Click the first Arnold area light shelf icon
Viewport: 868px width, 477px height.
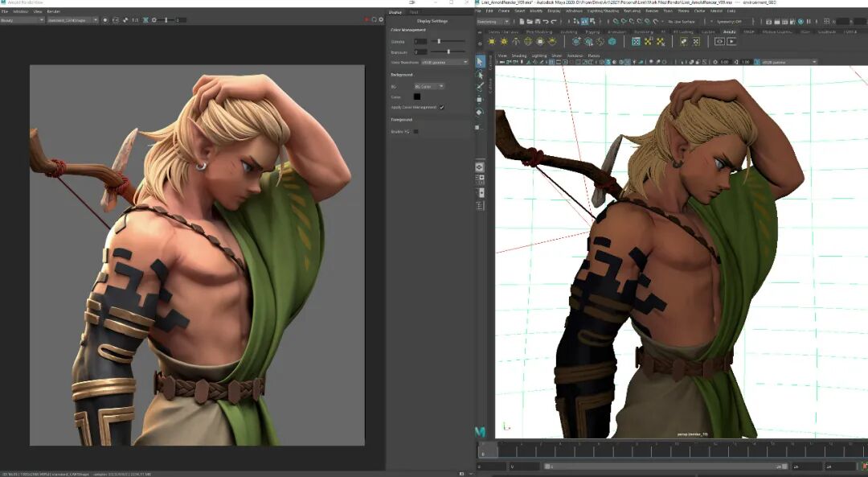click(492, 42)
